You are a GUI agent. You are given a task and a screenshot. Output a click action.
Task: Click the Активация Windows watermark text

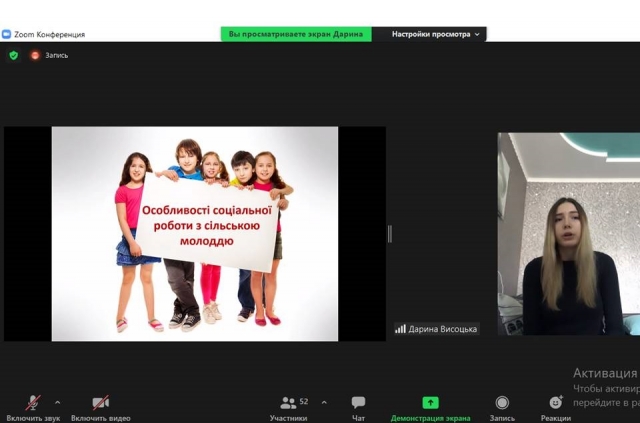click(x=607, y=373)
